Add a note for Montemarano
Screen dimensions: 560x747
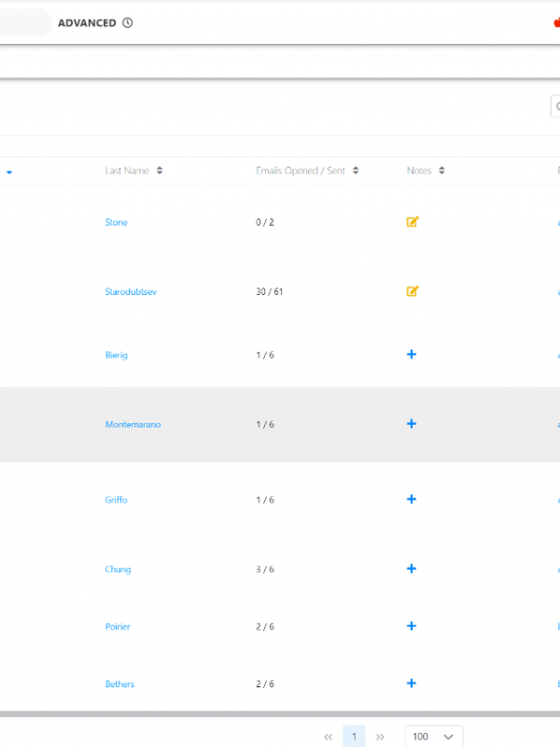412,424
